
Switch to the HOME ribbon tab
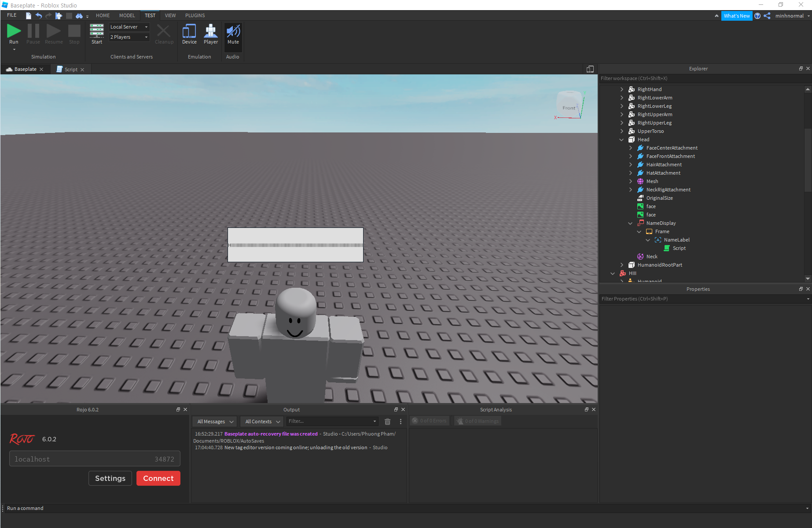[103, 15]
